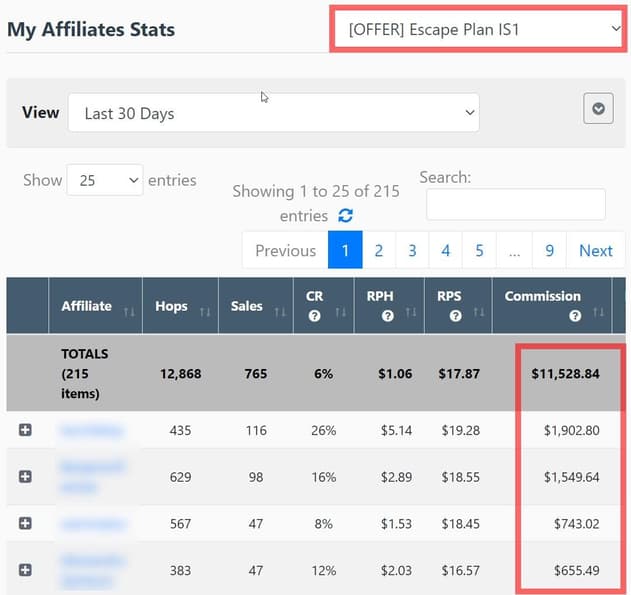Click the refresh icon beside entries count

(345, 216)
